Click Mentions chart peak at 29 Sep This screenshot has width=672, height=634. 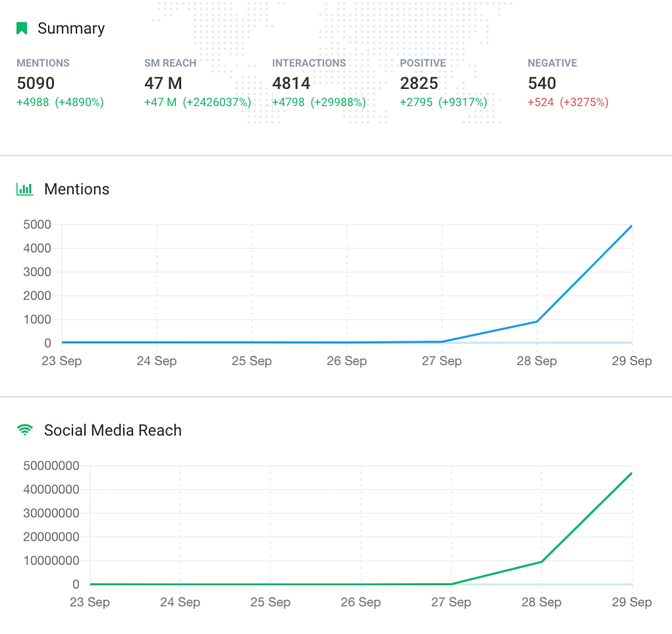(631, 226)
